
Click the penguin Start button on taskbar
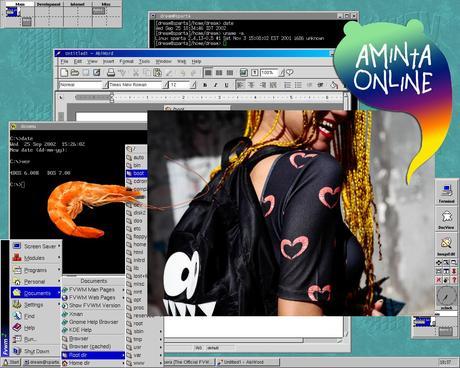point(11,362)
